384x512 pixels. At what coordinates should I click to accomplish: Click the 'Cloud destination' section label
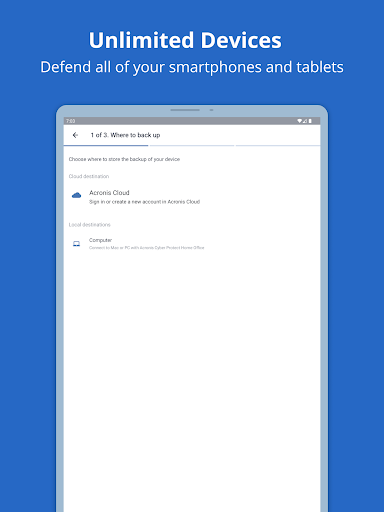[89, 176]
